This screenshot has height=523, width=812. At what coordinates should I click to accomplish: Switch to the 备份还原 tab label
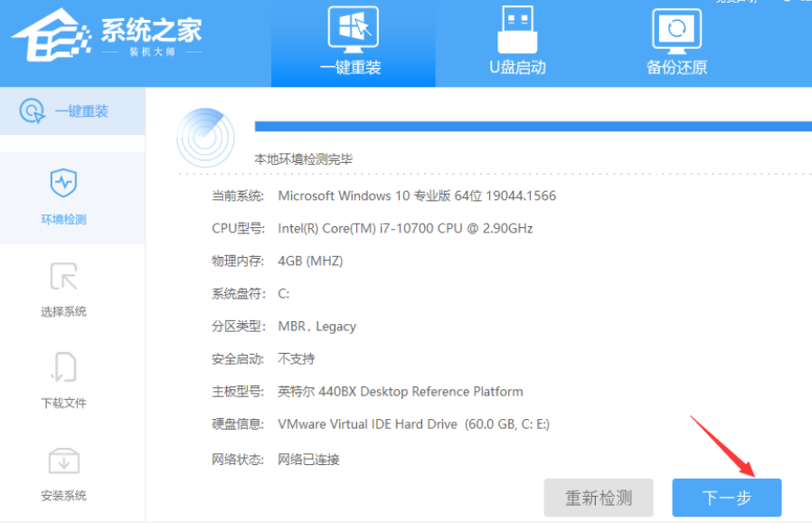click(x=676, y=68)
